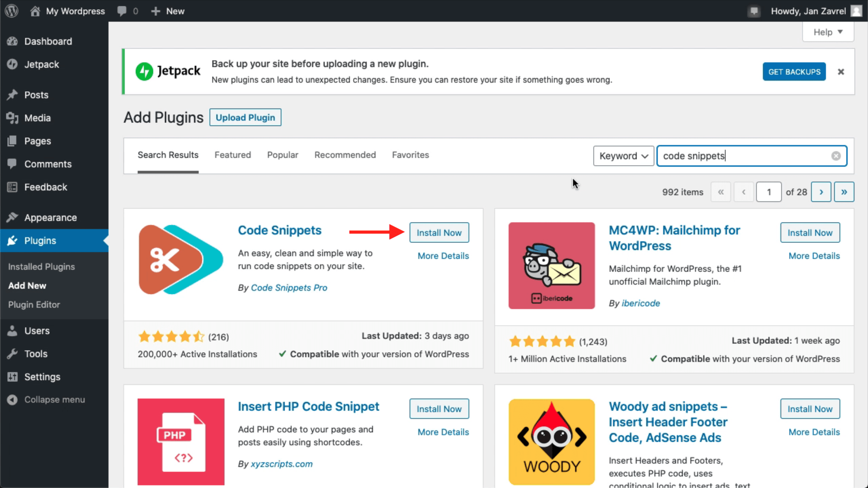868x488 pixels.
Task: Open Installed Plugins submenu item
Action: pyautogui.click(x=42, y=267)
